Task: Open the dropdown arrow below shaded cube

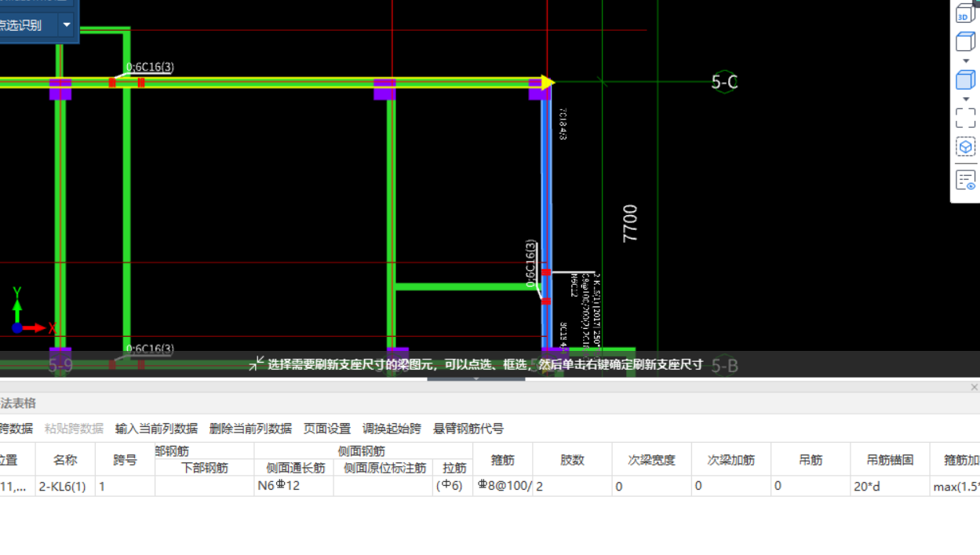Action: pyautogui.click(x=966, y=99)
